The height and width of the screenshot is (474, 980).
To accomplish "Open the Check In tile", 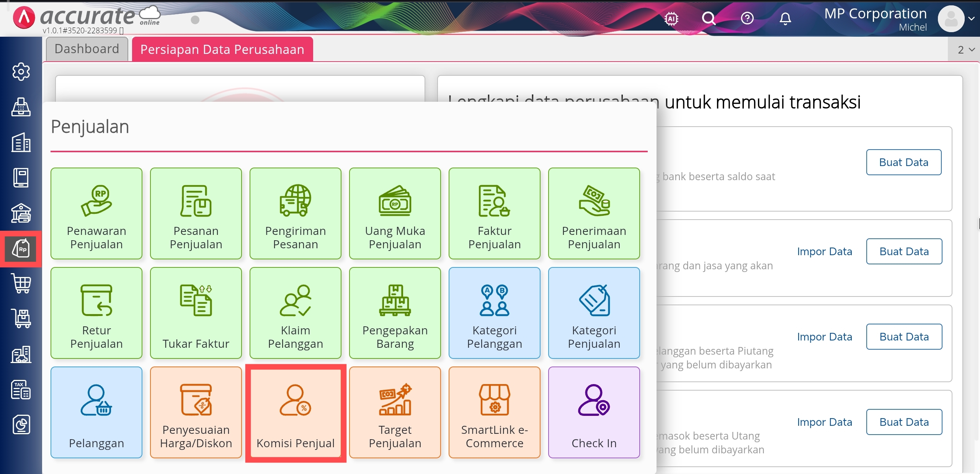I will click(x=594, y=413).
